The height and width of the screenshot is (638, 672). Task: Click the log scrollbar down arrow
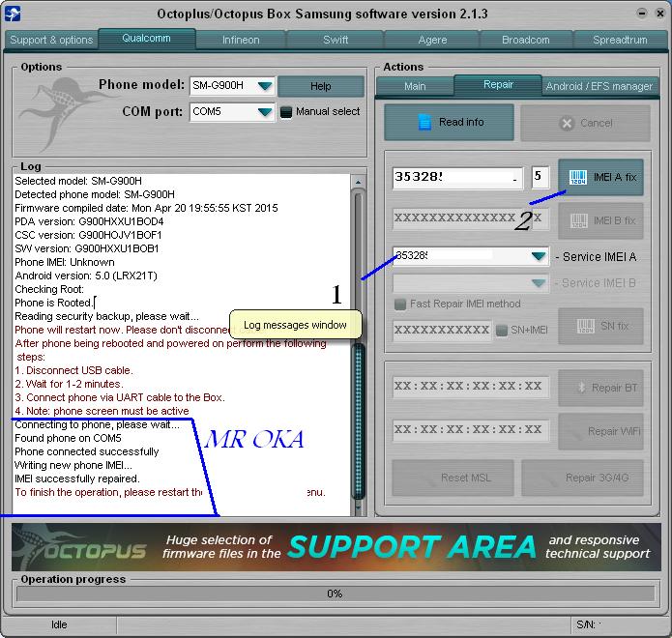click(359, 507)
